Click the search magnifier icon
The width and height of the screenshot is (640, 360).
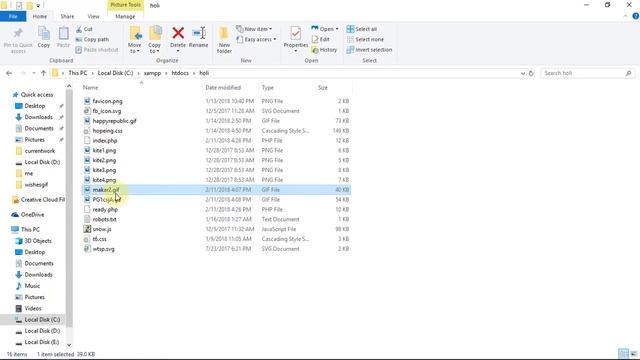[629, 73]
